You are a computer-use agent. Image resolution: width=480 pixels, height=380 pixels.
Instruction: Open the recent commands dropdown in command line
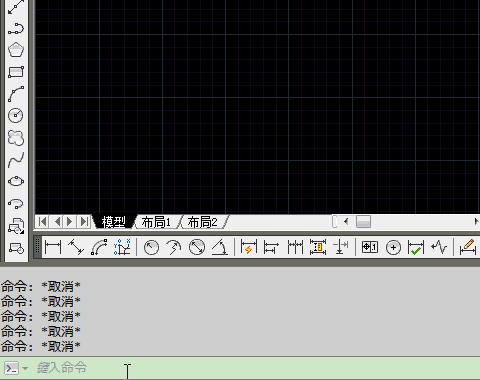point(25,368)
